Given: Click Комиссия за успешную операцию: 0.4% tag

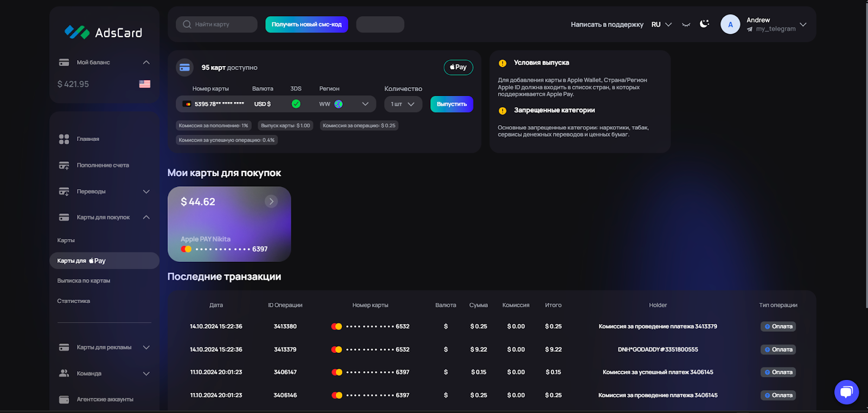Looking at the screenshot, I should (227, 140).
